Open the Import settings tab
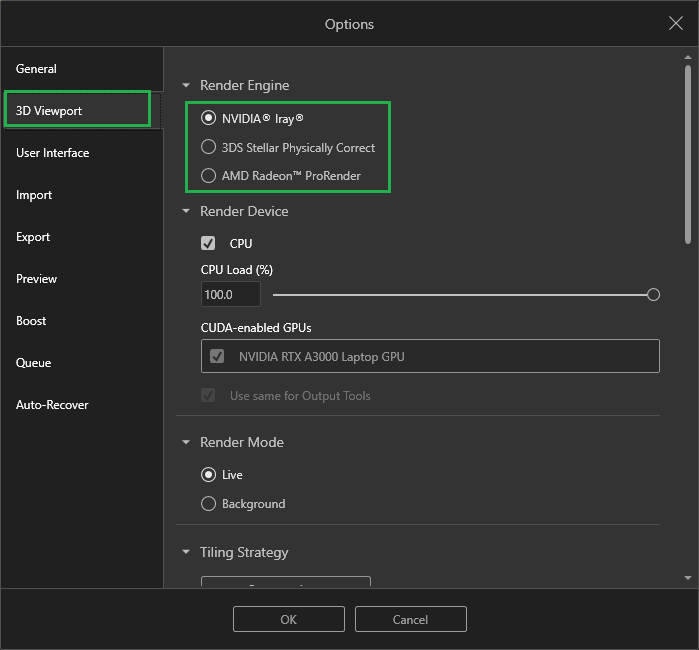Screen dimensions: 699x650 (34, 195)
